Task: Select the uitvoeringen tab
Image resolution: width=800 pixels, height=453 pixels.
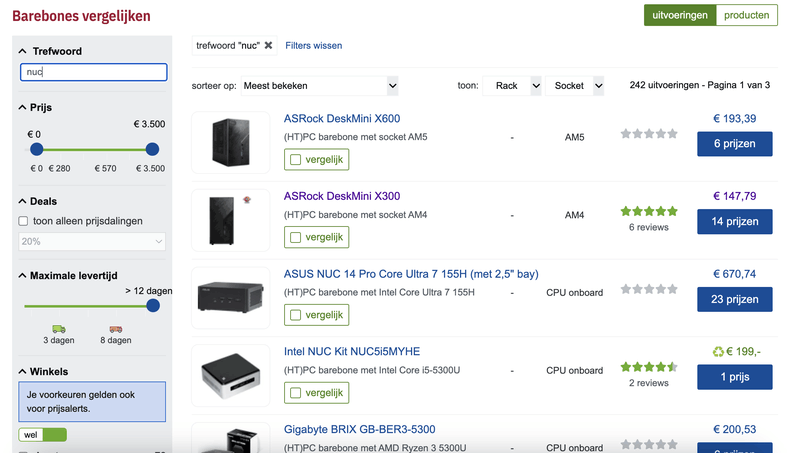Action: 680,15
